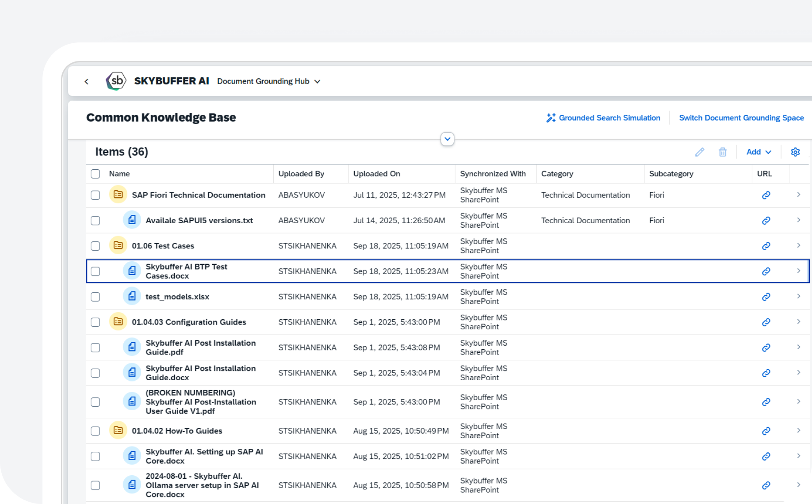Click folder icon of 01.06 Test Cases
The width and height of the screenshot is (812, 504).
coord(118,245)
